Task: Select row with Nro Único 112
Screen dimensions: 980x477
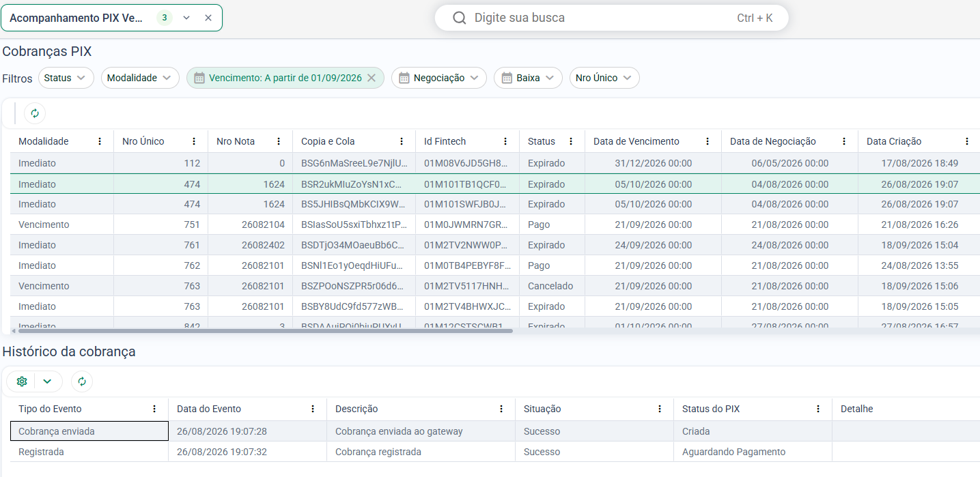Action: pyautogui.click(x=495, y=163)
